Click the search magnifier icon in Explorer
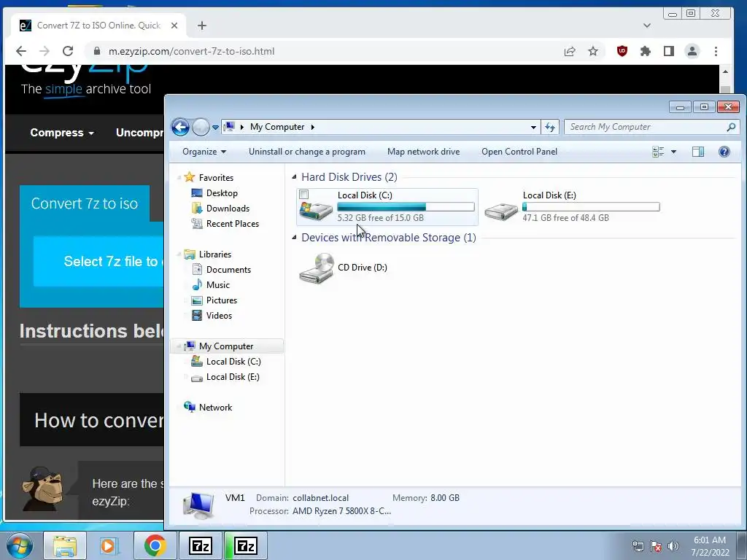This screenshot has height=560, width=747. pos(731,127)
